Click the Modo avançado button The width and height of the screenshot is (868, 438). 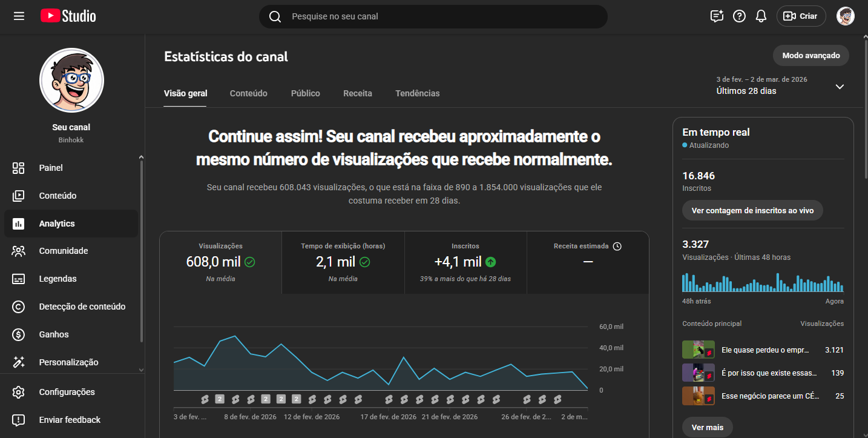click(811, 55)
